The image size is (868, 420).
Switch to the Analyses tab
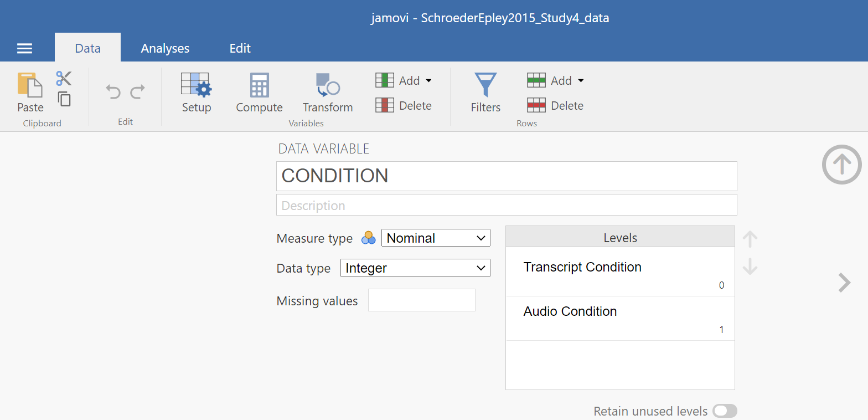click(165, 48)
